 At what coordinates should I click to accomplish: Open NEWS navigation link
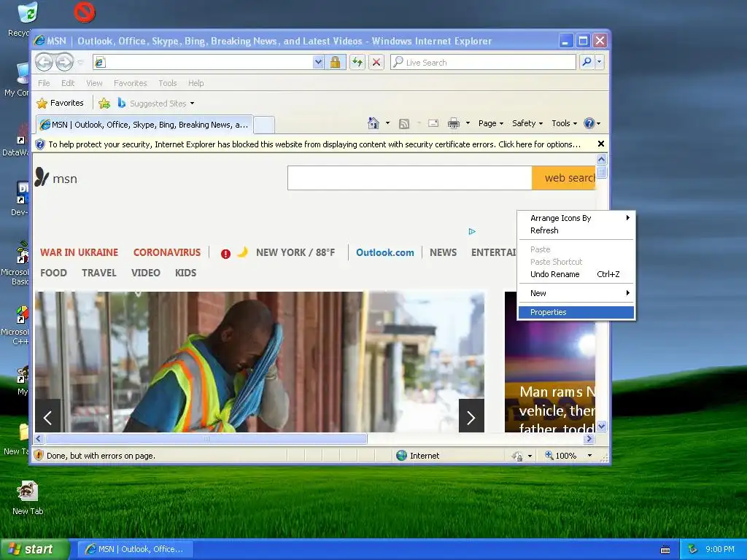pyautogui.click(x=443, y=252)
